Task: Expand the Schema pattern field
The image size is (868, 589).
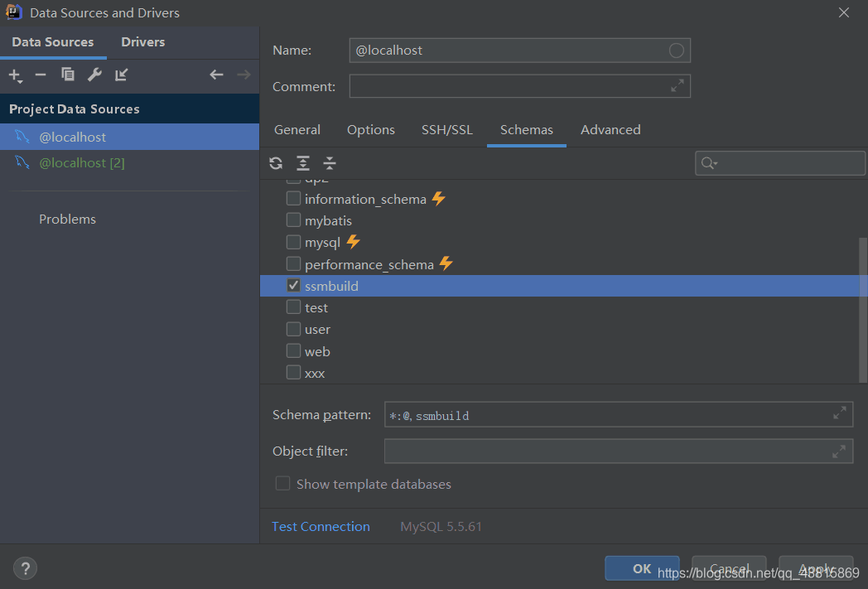Action: [x=839, y=413]
